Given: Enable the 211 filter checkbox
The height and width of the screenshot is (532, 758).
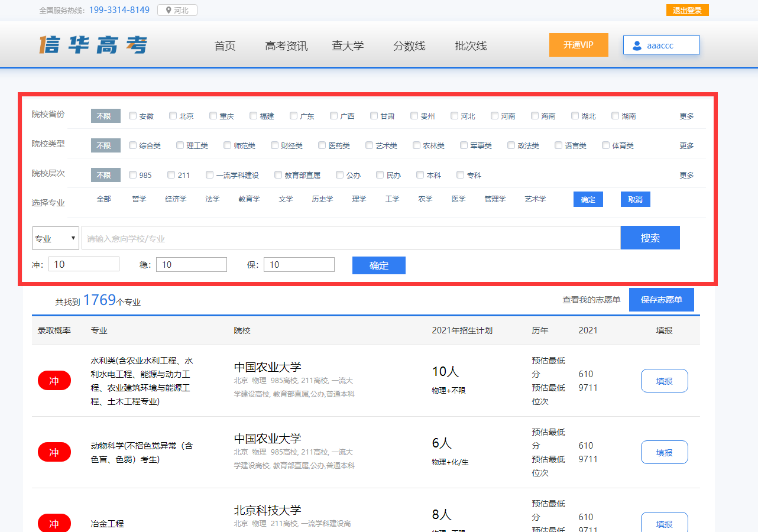Looking at the screenshot, I should click(171, 175).
